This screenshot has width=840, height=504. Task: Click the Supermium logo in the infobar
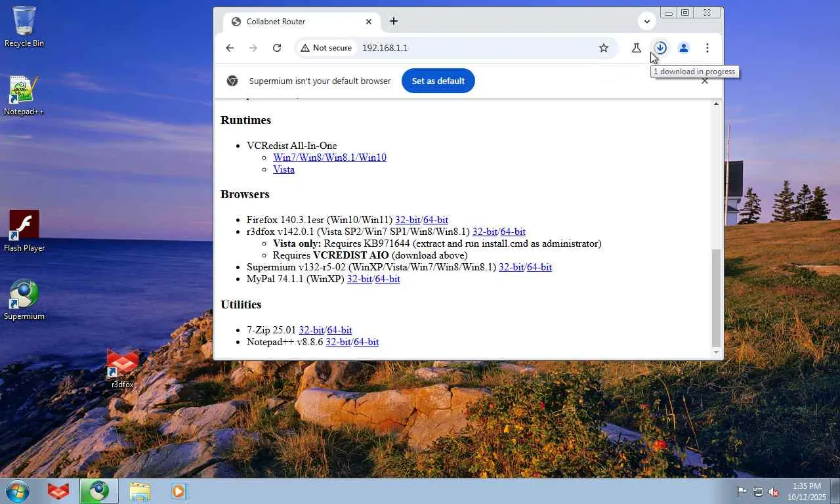(x=232, y=81)
